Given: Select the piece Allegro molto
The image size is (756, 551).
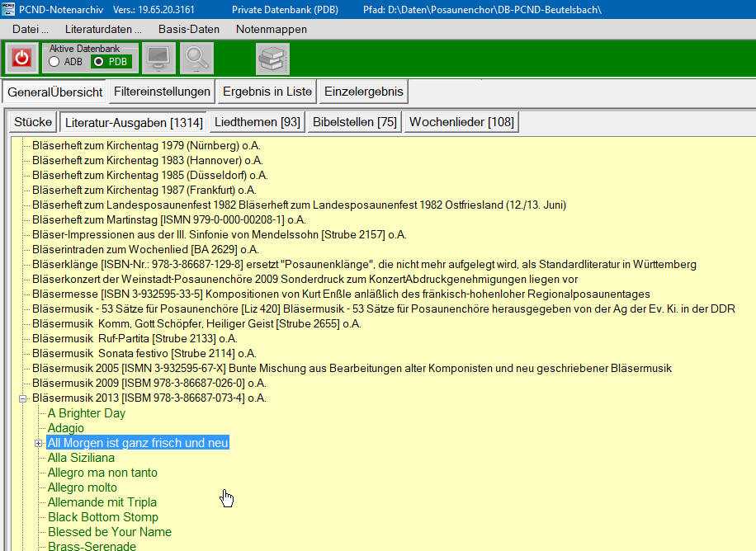Looking at the screenshot, I should [x=82, y=487].
